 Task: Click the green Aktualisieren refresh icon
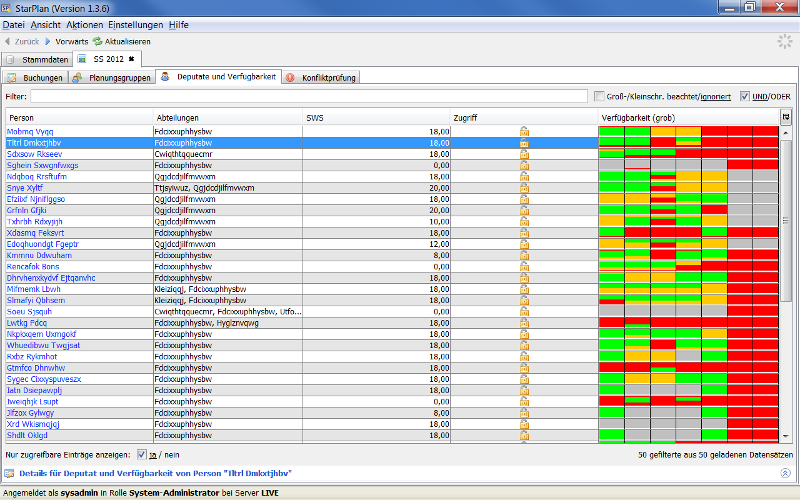(x=97, y=41)
